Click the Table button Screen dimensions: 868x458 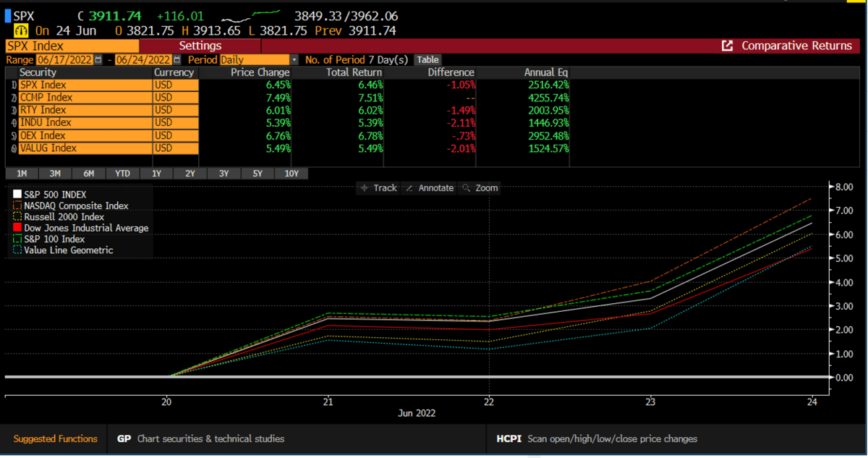427,60
